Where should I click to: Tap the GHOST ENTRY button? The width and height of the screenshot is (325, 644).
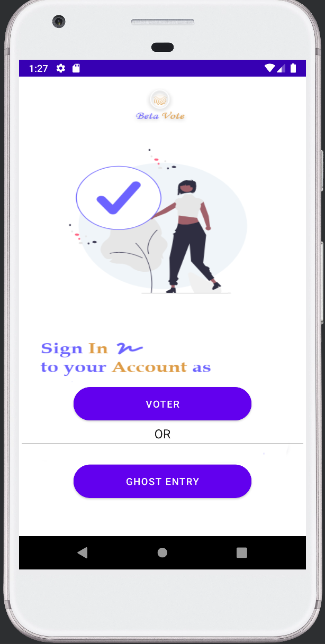(162, 482)
